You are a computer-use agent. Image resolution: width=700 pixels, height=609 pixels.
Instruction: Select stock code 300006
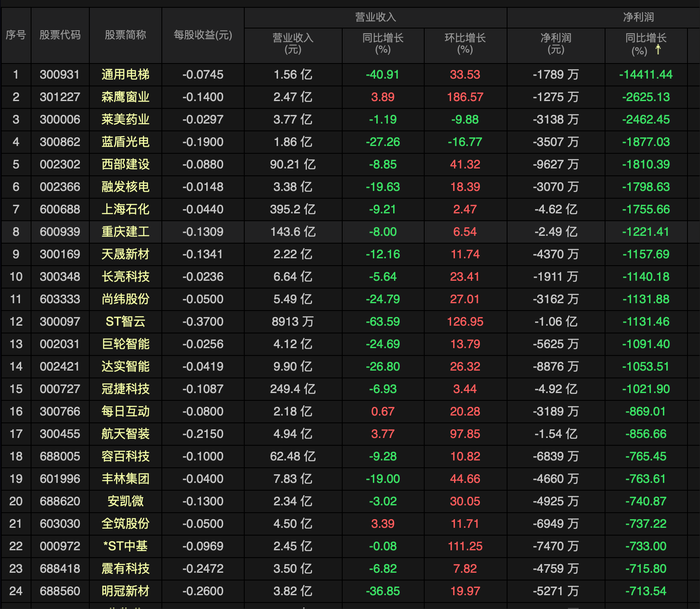click(x=60, y=120)
